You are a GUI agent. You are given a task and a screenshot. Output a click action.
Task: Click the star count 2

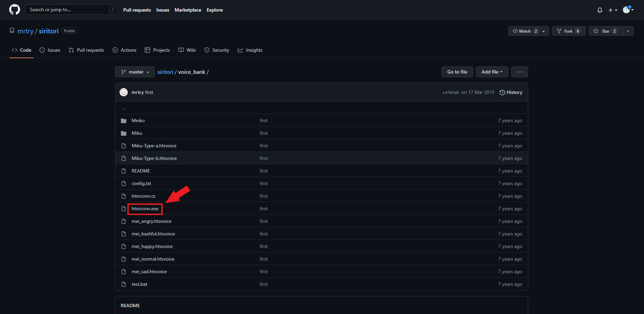[x=614, y=31]
